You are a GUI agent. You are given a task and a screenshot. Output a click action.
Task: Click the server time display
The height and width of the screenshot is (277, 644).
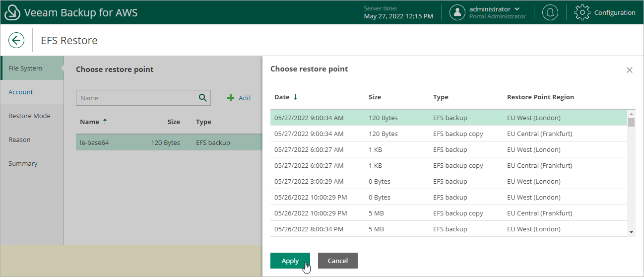[398, 12]
